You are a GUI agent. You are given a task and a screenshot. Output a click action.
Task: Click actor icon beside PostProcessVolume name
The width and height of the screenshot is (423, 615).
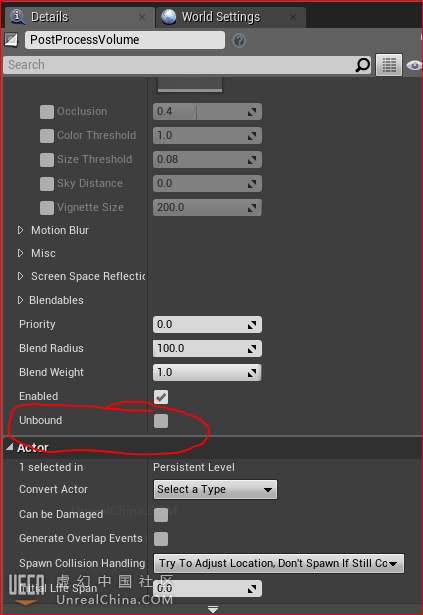tap(11, 40)
